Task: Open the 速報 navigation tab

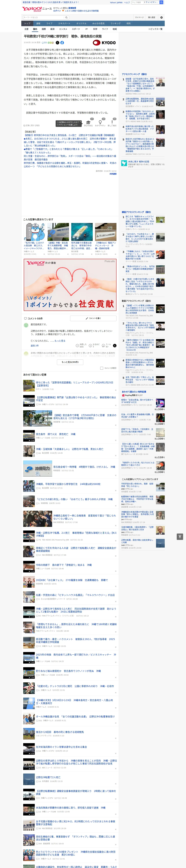Action: pos(38,24)
